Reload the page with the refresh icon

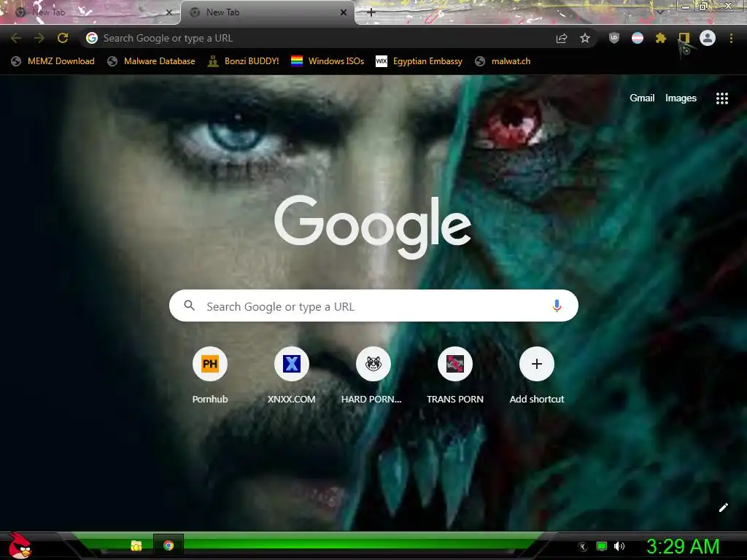(63, 38)
